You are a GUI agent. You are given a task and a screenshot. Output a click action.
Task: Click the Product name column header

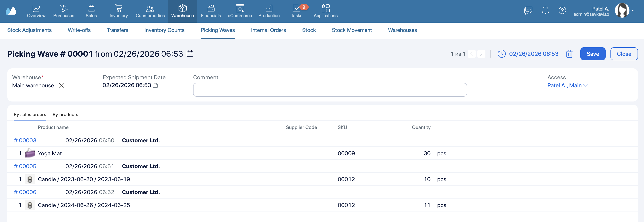(53, 127)
